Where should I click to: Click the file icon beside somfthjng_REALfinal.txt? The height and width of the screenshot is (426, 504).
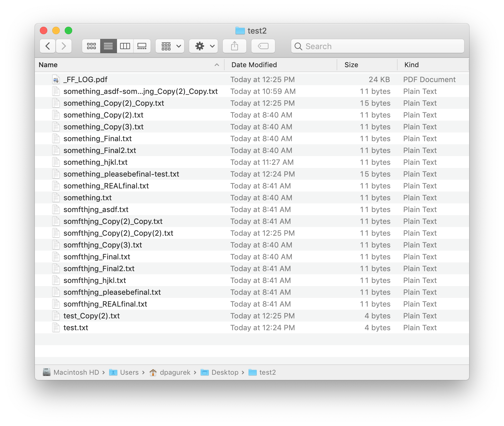click(x=56, y=304)
